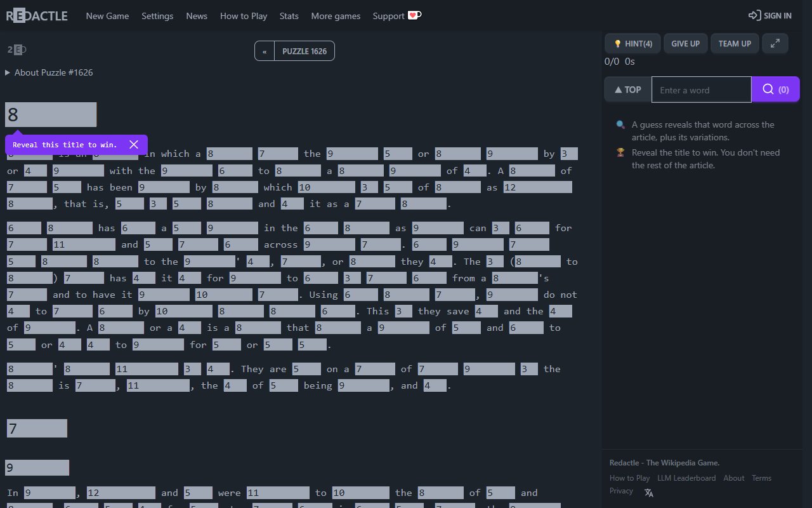
Task: Click Support with the coffee cup icon
Action: pyautogui.click(x=396, y=16)
